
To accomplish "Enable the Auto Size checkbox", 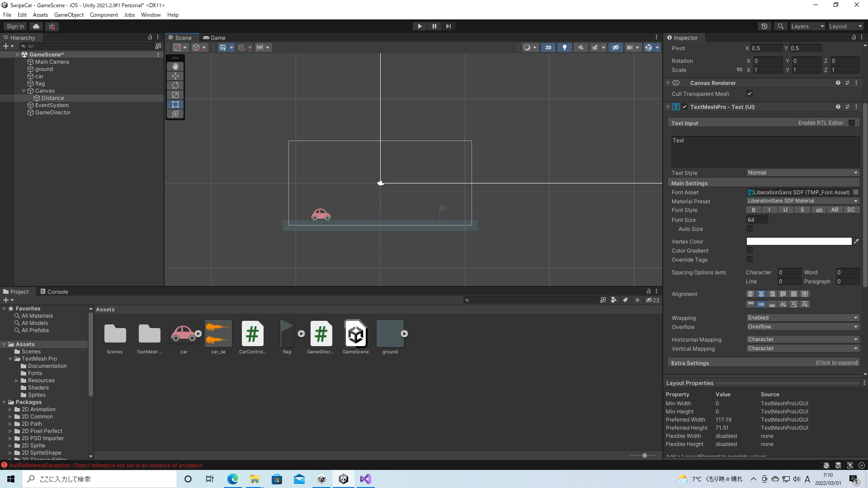I will point(750,229).
